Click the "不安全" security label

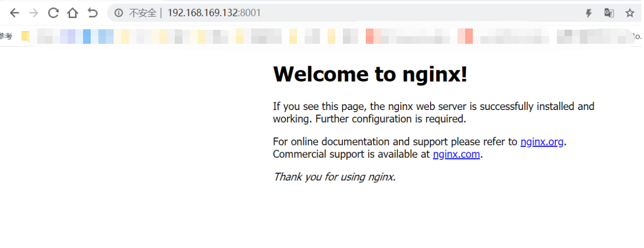(x=142, y=13)
